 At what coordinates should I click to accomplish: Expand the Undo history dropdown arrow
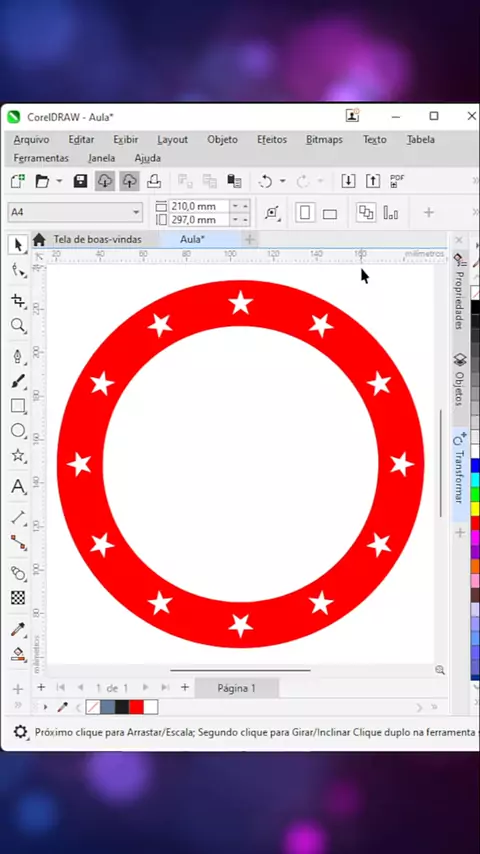[x=282, y=181]
